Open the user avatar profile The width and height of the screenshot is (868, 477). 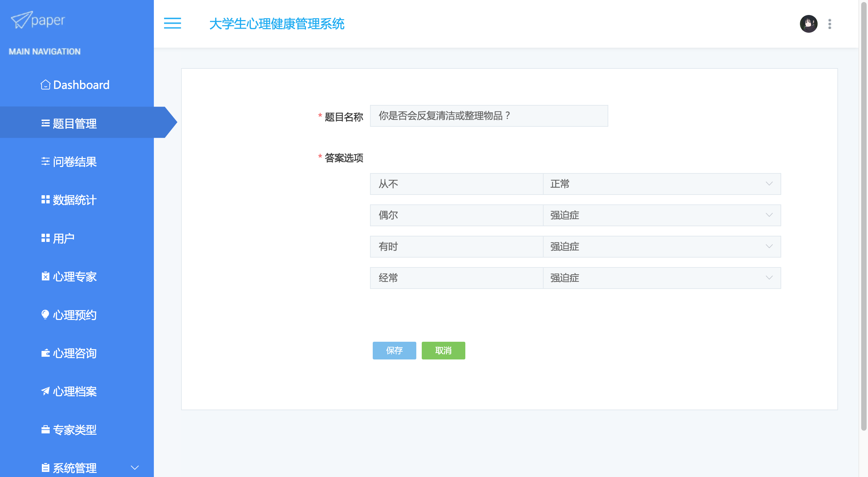pos(808,24)
